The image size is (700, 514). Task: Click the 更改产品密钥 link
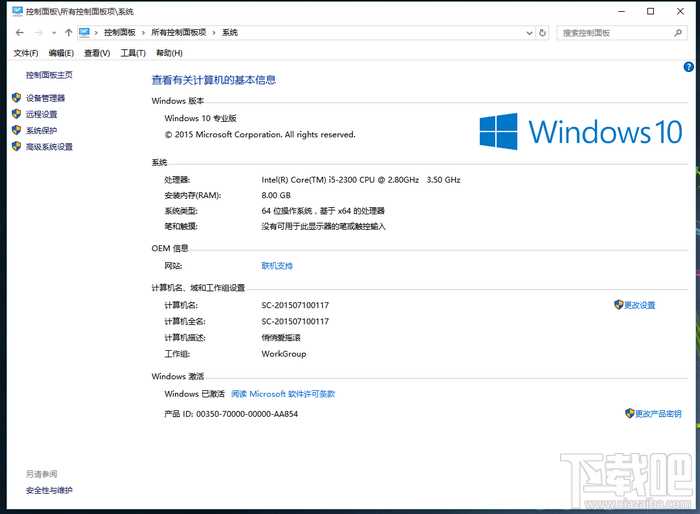pos(658,414)
